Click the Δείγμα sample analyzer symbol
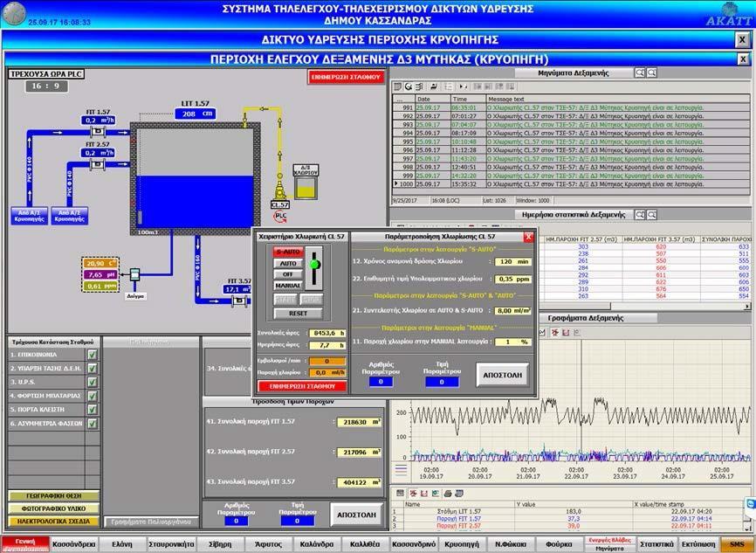Screen dimensions: 756x553 pos(135,274)
